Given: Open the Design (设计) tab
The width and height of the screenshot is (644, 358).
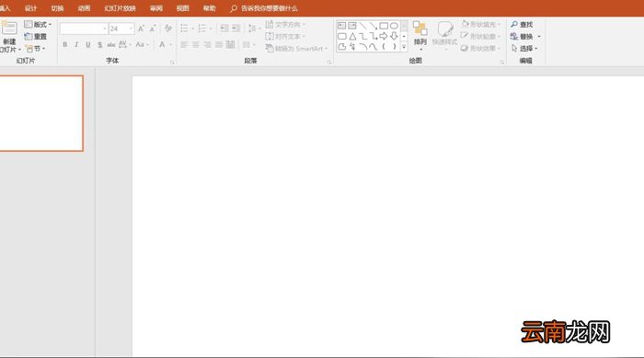Looking at the screenshot, I should tap(30, 8).
